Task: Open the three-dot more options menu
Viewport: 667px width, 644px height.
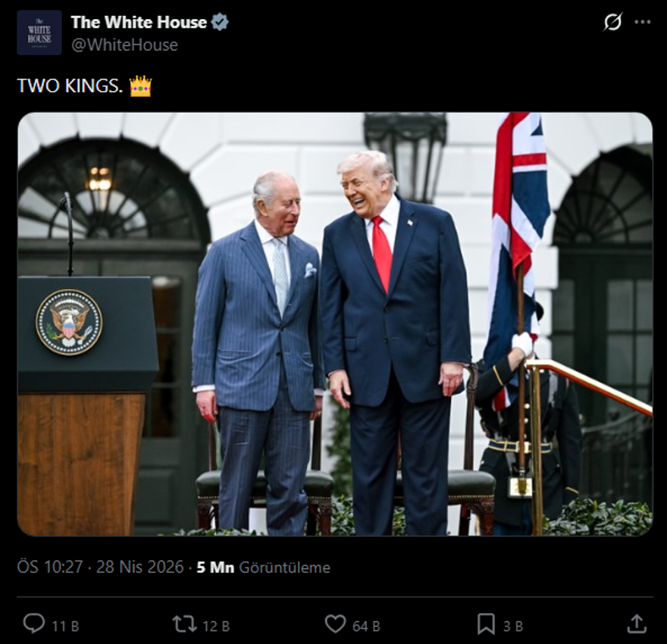Action: click(642, 22)
